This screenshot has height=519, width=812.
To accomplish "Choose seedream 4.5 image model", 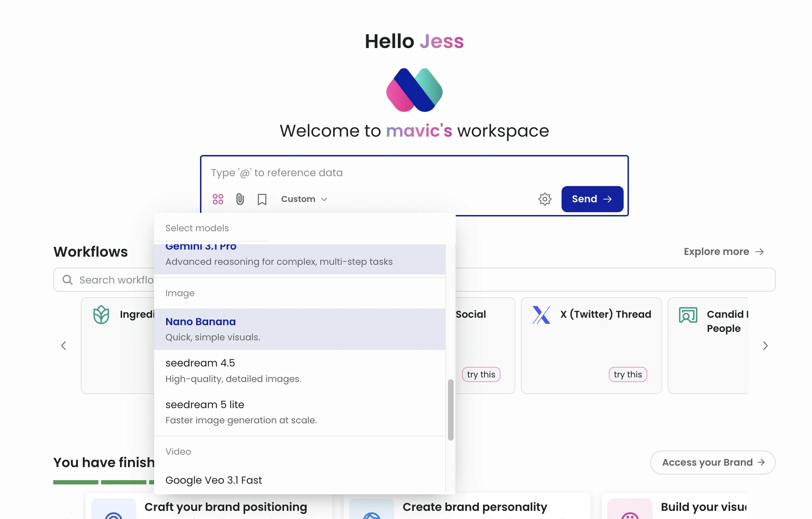I will pos(300,371).
